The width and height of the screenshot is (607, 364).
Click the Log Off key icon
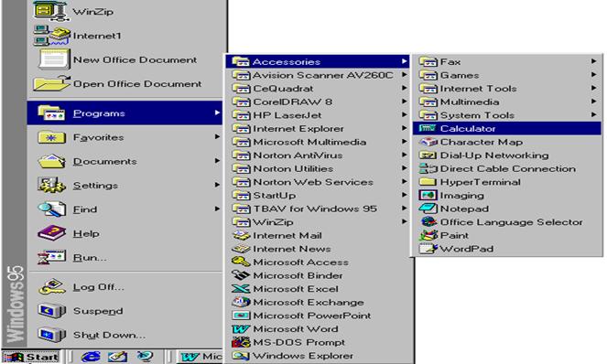click(x=52, y=286)
